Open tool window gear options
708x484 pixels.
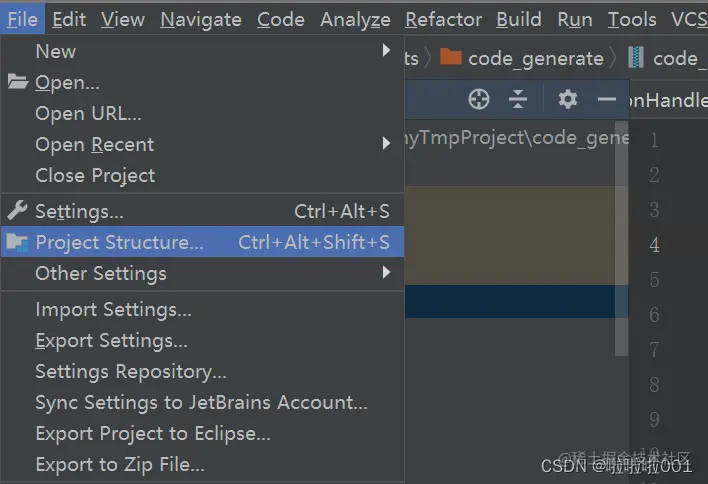[x=568, y=98]
